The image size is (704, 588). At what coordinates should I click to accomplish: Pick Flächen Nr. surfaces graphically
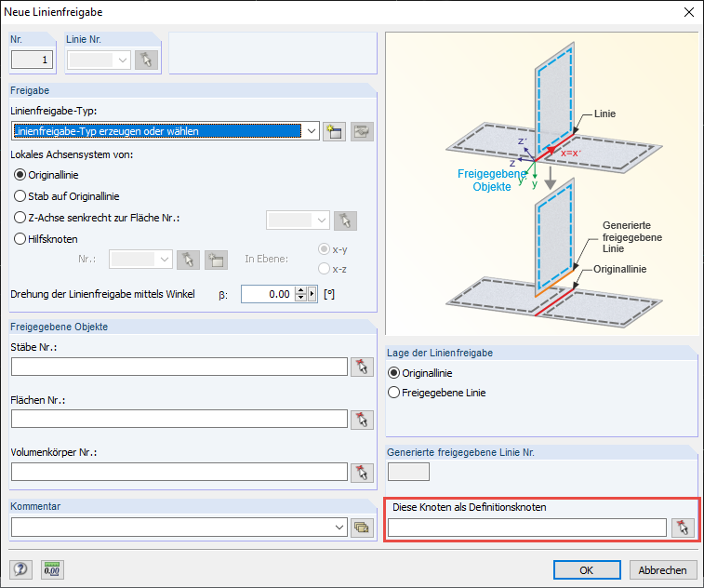pyautogui.click(x=362, y=420)
